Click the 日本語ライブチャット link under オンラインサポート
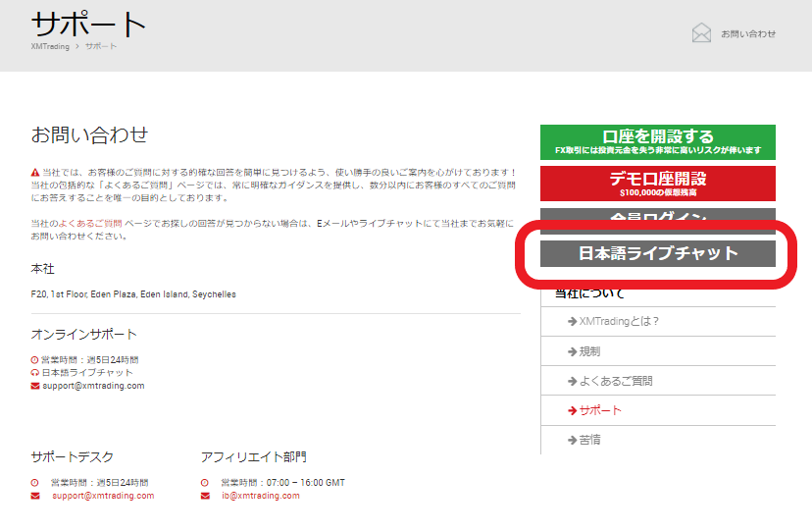 pos(87,373)
